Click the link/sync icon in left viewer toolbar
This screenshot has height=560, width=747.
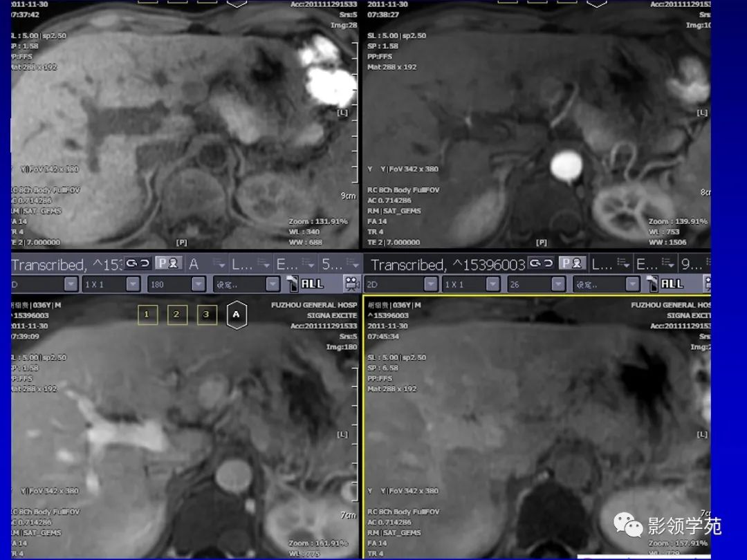(138, 263)
